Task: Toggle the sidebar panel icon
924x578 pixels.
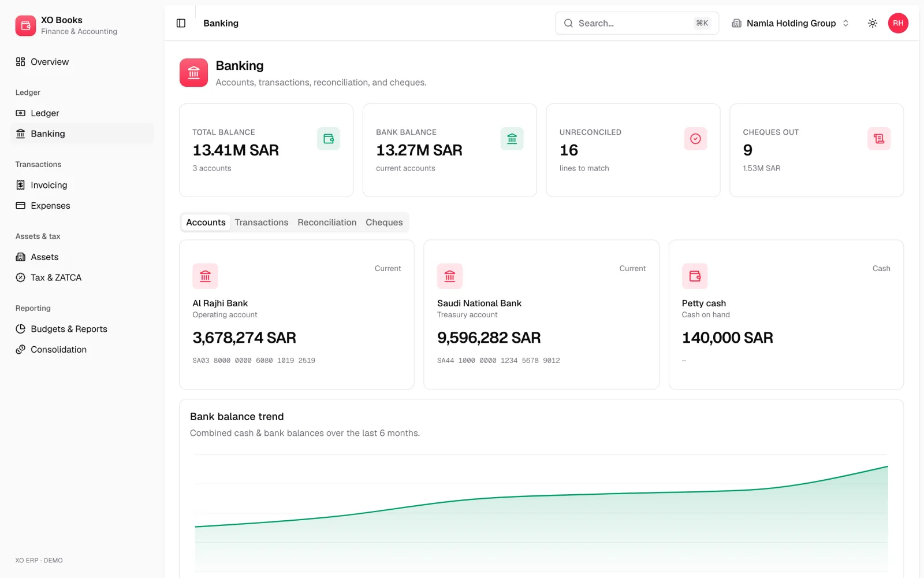Action: coord(181,23)
